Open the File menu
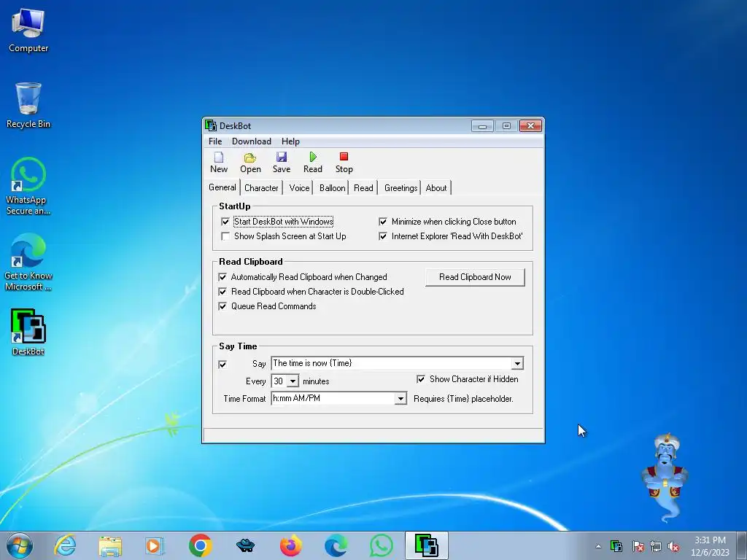This screenshot has width=747, height=560. (x=215, y=141)
